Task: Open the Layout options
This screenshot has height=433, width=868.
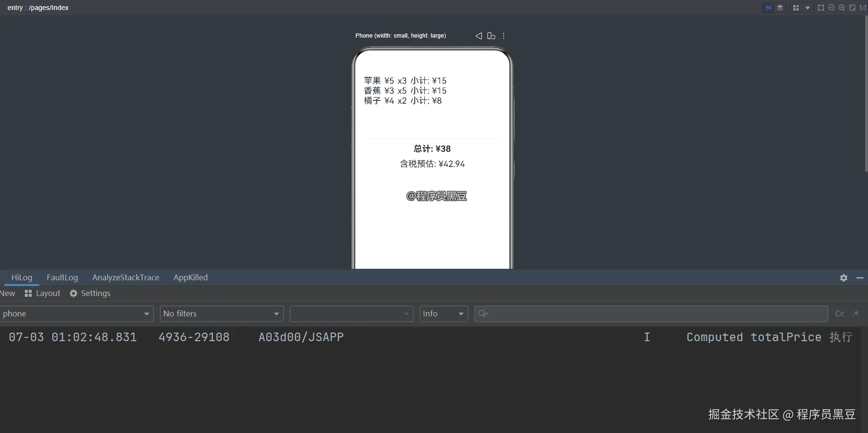Action: click(43, 293)
